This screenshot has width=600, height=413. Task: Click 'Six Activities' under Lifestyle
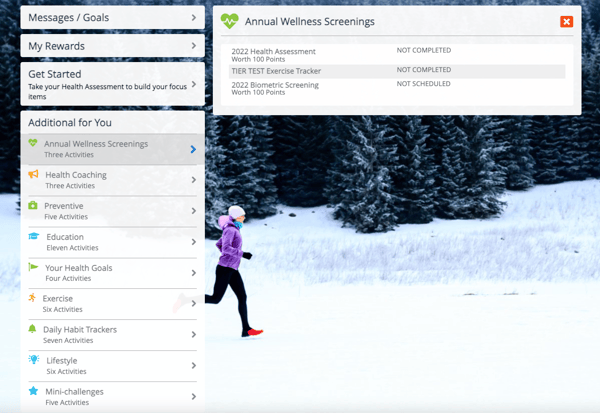(66, 371)
